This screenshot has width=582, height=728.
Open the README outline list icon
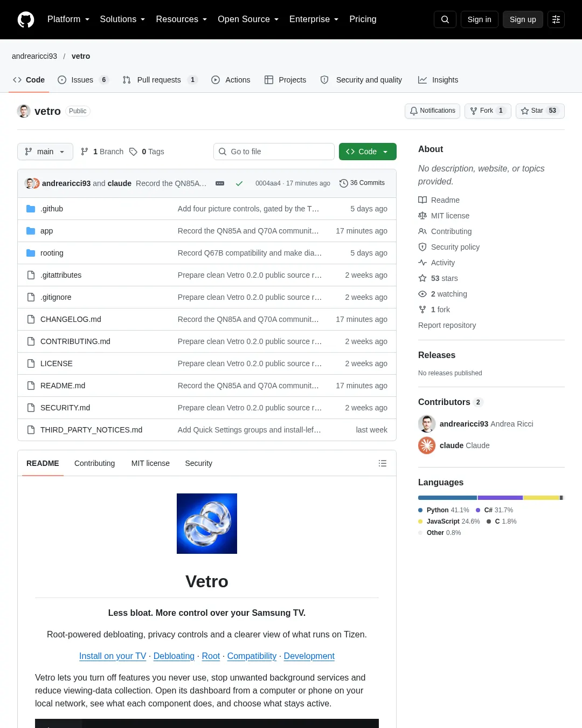coord(383,463)
